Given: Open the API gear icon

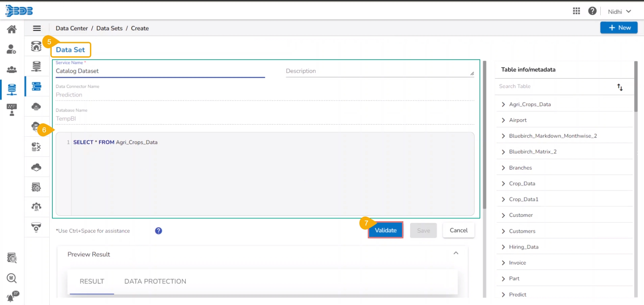Looking at the screenshot, I should point(36,207).
